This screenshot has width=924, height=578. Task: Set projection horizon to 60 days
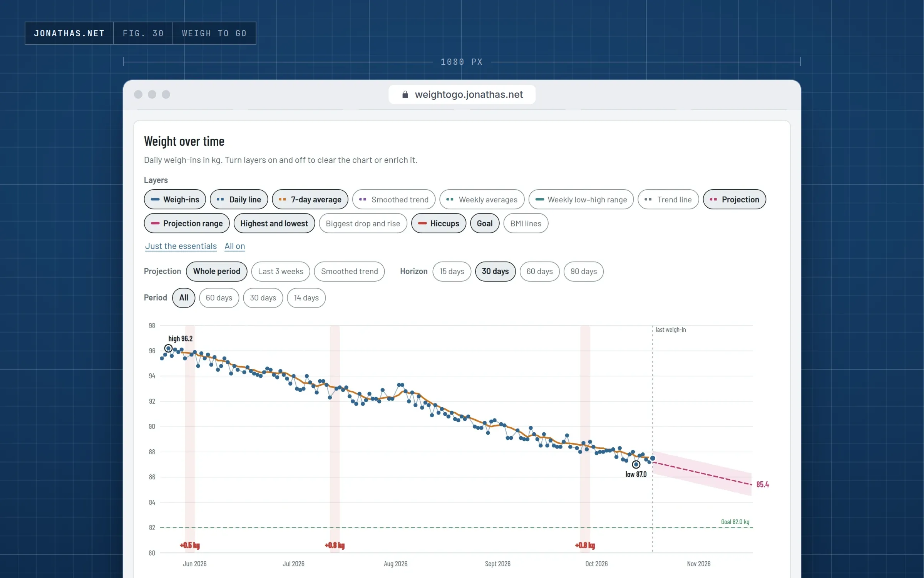tap(539, 271)
